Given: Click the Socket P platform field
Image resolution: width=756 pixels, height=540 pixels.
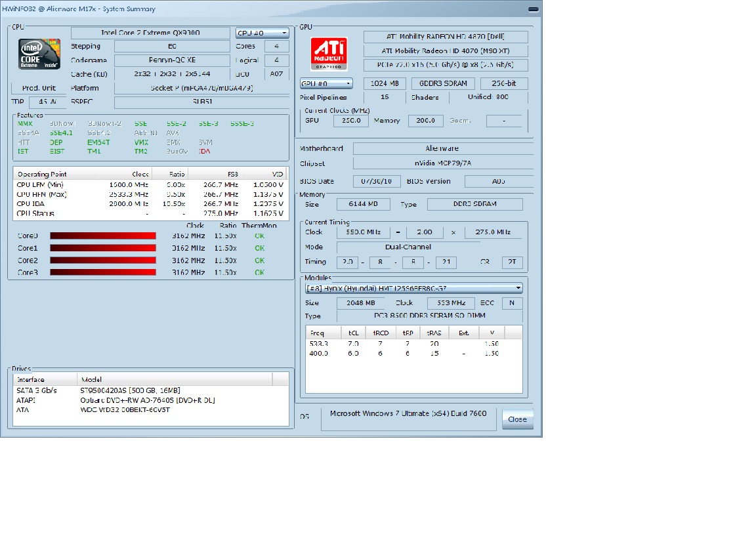Looking at the screenshot, I should [x=201, y=88].
